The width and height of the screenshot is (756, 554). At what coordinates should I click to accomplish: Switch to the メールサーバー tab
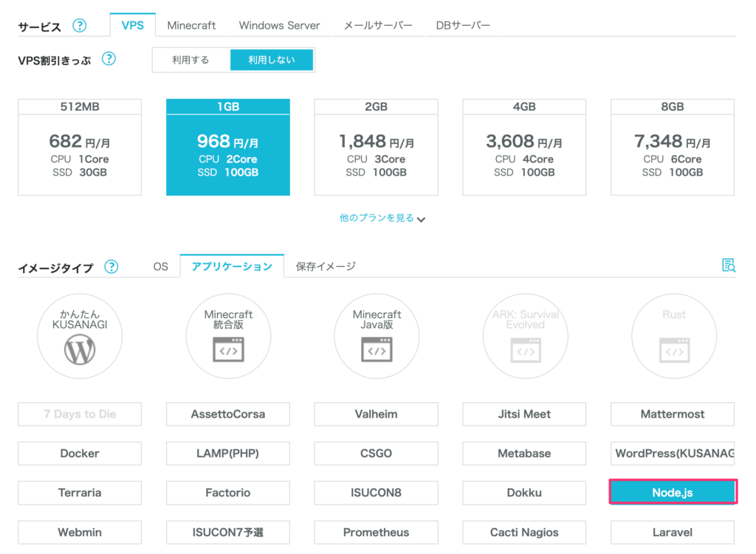point(378,26)
